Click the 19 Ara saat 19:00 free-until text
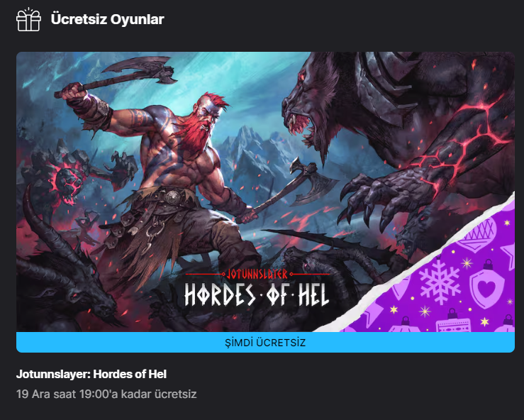 (x=106, y=394)
